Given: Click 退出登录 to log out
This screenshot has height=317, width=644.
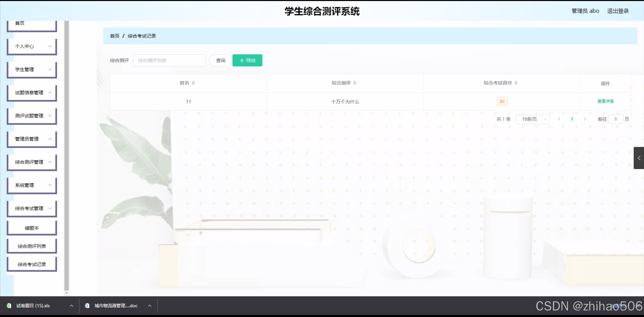Looking at the screenshot, I should [618, 11].
